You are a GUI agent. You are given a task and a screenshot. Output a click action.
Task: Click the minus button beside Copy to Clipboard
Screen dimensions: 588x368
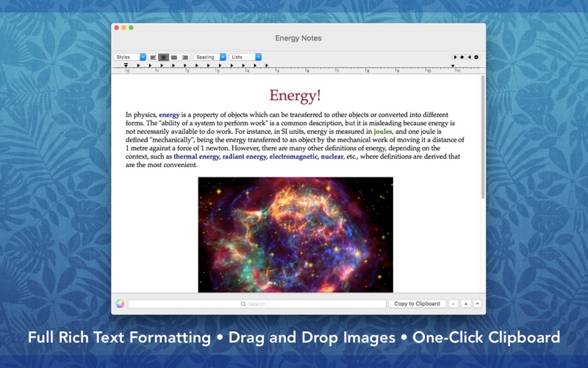(x=453, y=304)
